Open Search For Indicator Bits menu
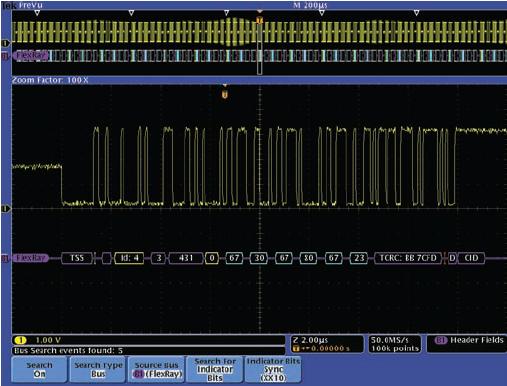This screenshot has height=386, width=507. click(215, 369)
